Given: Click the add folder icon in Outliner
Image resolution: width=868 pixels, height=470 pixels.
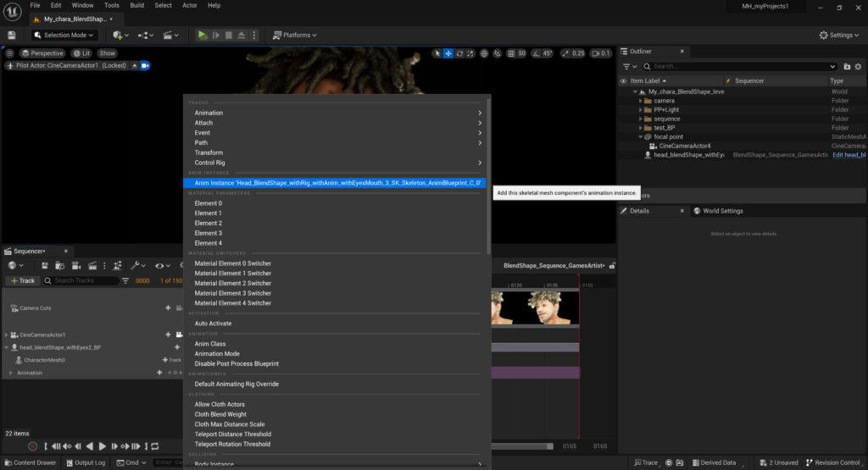Looking at the screenshot, I should pyautogui.click(x=847, y=66).
